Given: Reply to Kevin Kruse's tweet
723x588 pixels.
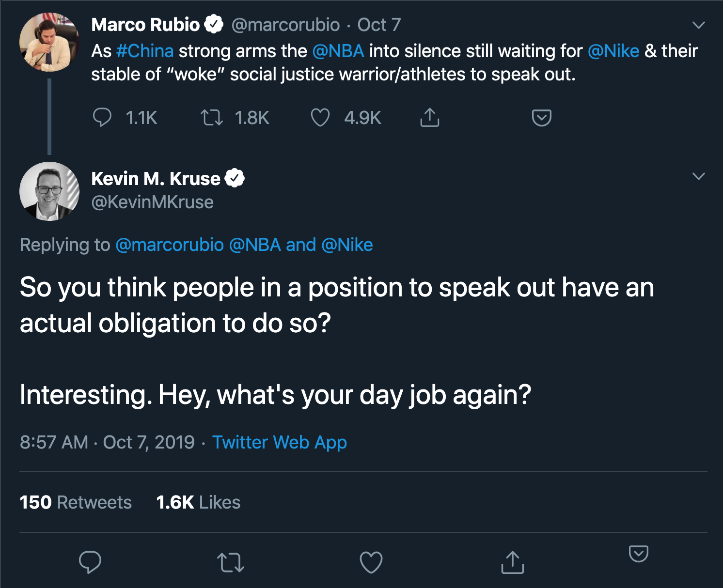Looking at the screenshot, I should (x=90, y=562).
